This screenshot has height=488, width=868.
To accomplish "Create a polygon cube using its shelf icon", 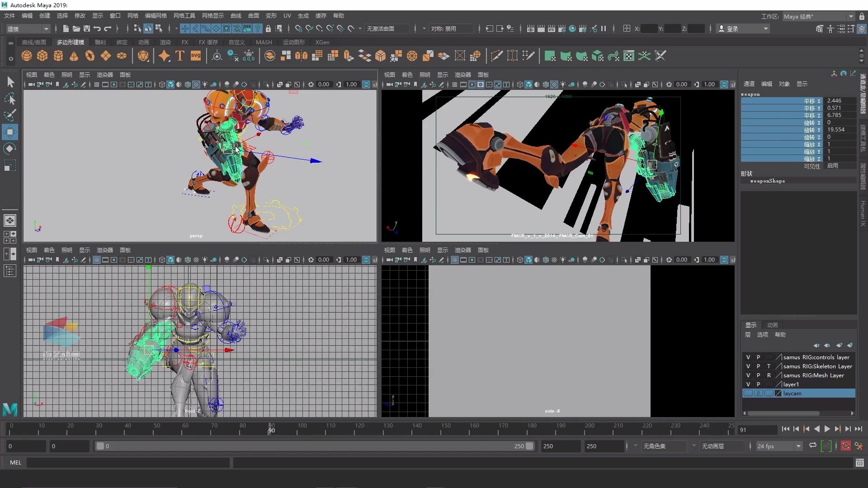I will point(42,56).
